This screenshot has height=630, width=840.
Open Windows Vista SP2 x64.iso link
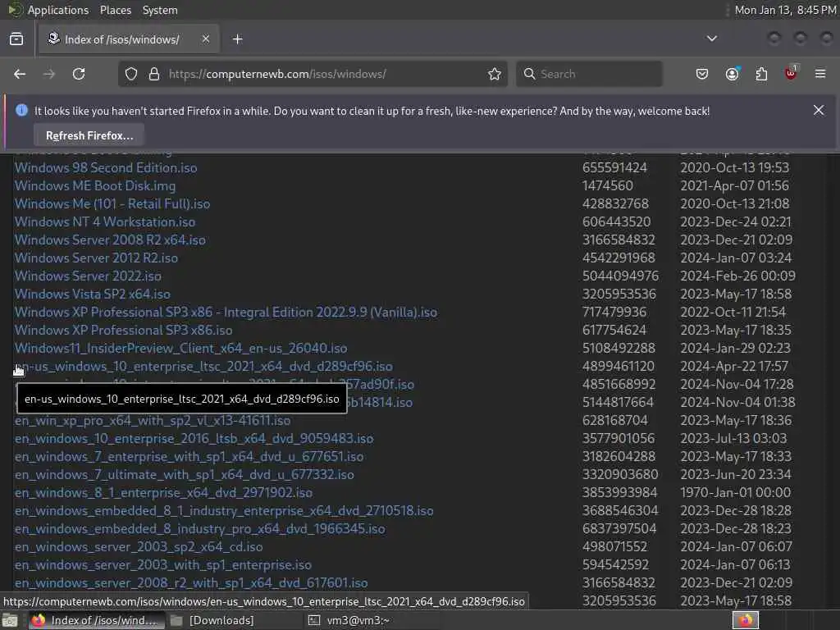tap(93, 294)
